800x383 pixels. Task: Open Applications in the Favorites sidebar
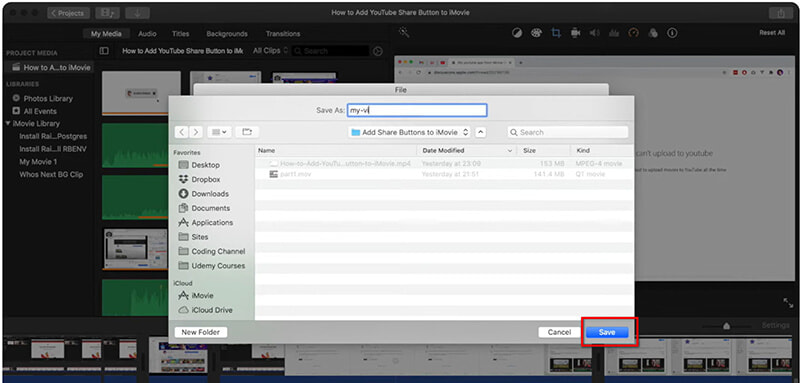206,222
